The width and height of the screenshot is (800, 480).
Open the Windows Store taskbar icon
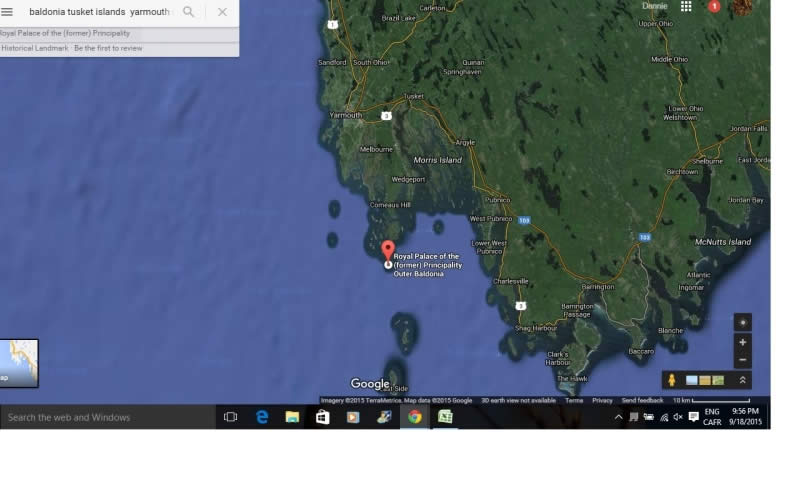(322, 417)
